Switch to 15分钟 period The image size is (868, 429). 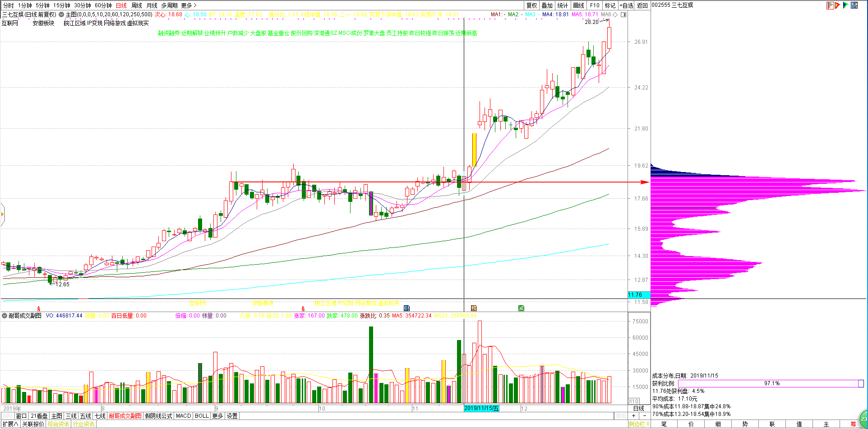(x=62, y=5)
